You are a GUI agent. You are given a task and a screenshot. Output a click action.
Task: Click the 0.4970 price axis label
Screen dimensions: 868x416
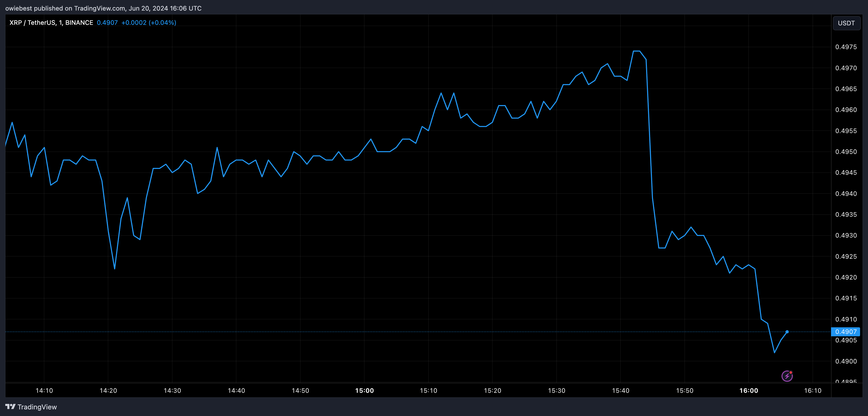click(x=846, y=68)
